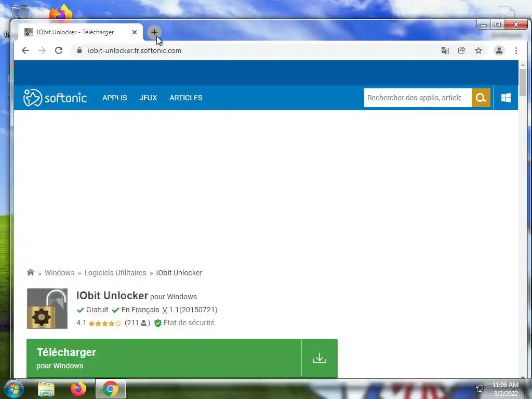The height and width of the screenshot is (399, 532).
Task: Click scrollbar up arrow
Action: 523,65
